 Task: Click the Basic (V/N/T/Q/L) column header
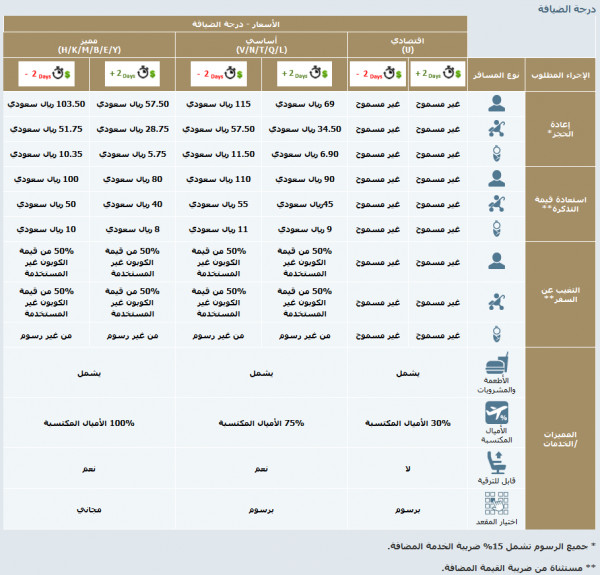pyautogui.click(x=262, y=44)
